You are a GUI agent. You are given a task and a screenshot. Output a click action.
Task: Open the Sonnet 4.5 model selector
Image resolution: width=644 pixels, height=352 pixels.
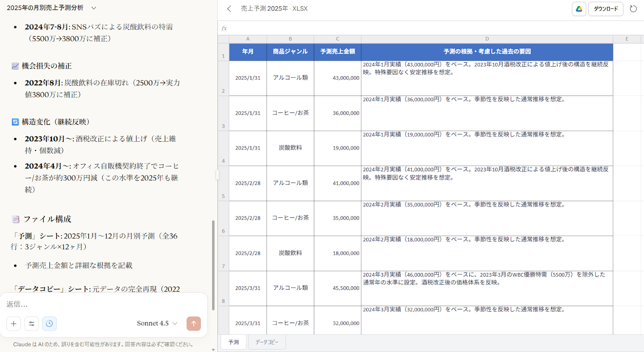pyautogui.click(x=157, y=323)
